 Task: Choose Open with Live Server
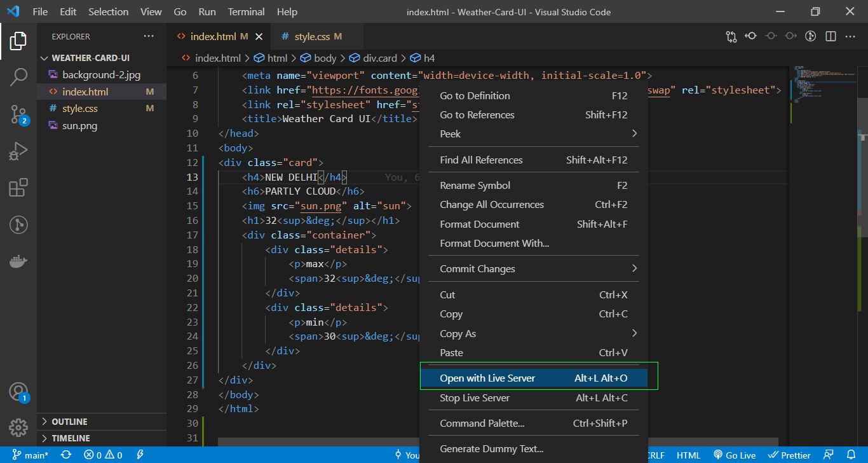click(x=534, y=378)
